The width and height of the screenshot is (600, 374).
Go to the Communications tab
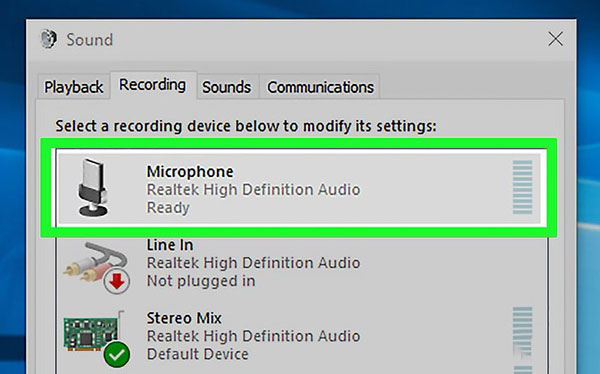(320, 87)
